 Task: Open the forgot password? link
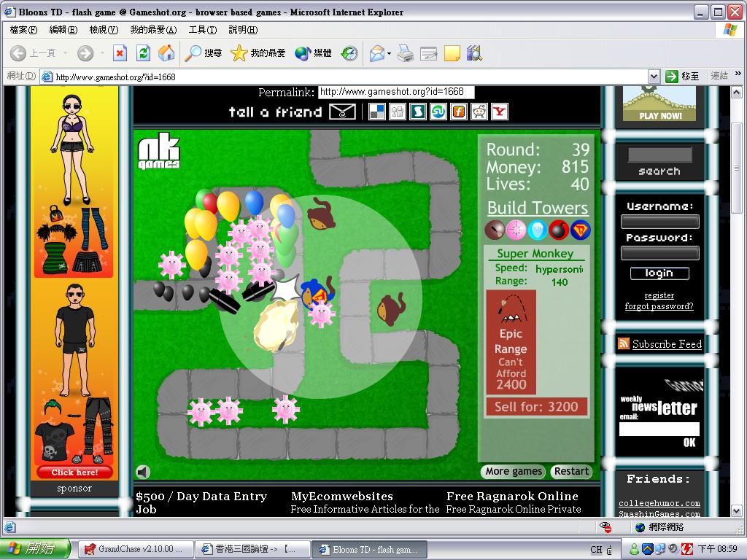[x=659, y=306]
